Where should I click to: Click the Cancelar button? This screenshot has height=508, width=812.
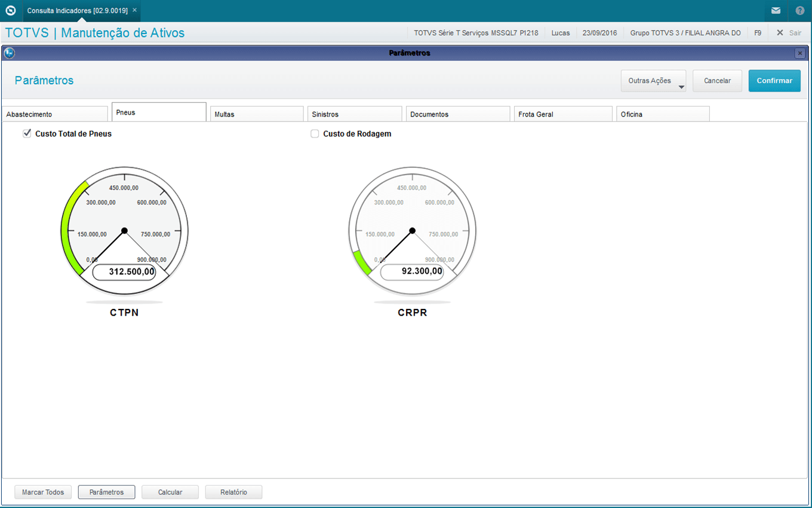click(717, 81)
